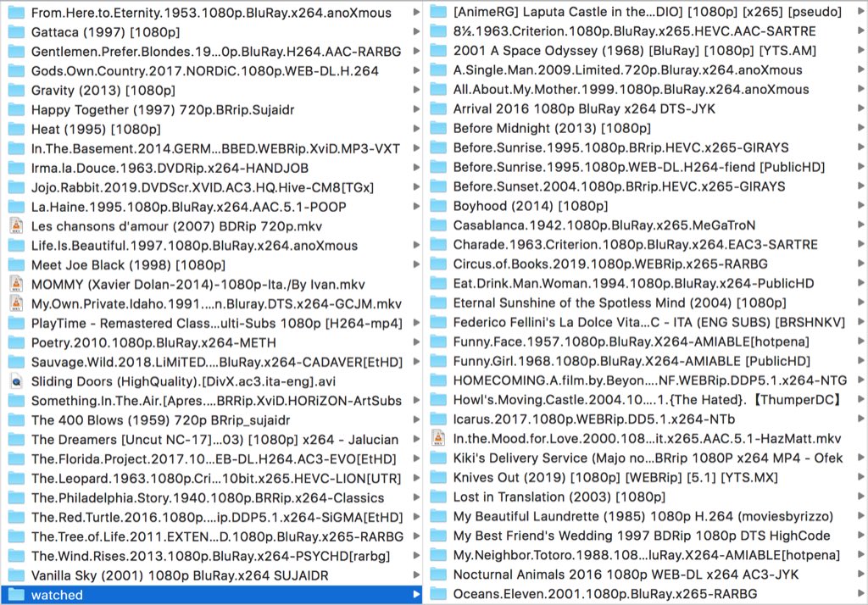Select The.Leopard.1963 folder name
The height and width of the screenshot is (605, 868).
point(216,478)
